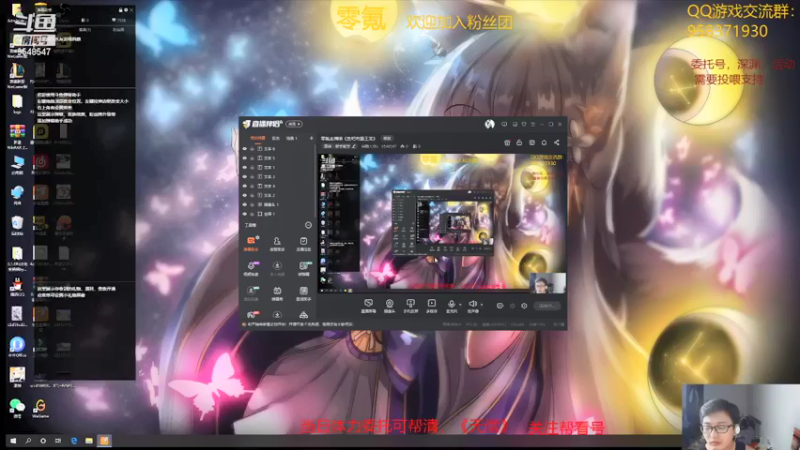This screenshot has width=800, height=450.
Task: Select the 摄像头 1 source row
Action: click(278, 205)
